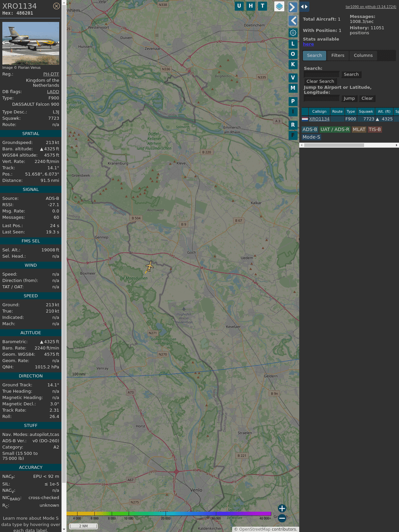Switch to the Filters tab
399x532 pixels.
pyautogui.click(x=338, y=56)
